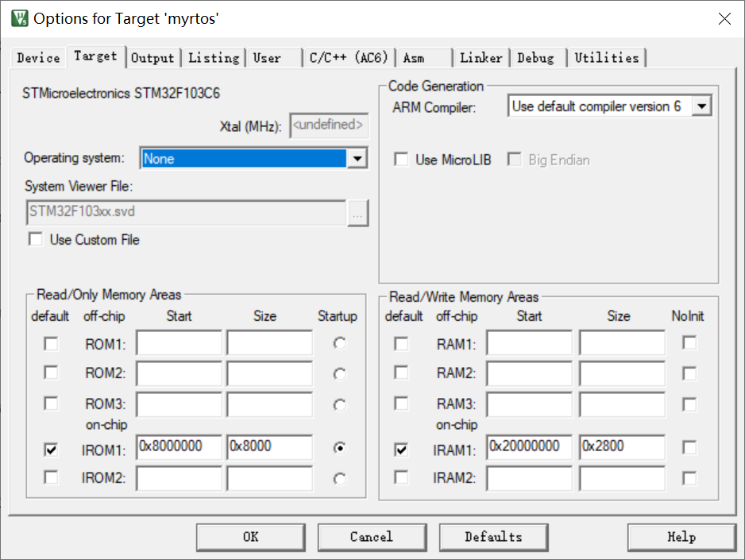Uncheck the IROM1 default checkbox

pyautogui.click(x=51, y=450)
